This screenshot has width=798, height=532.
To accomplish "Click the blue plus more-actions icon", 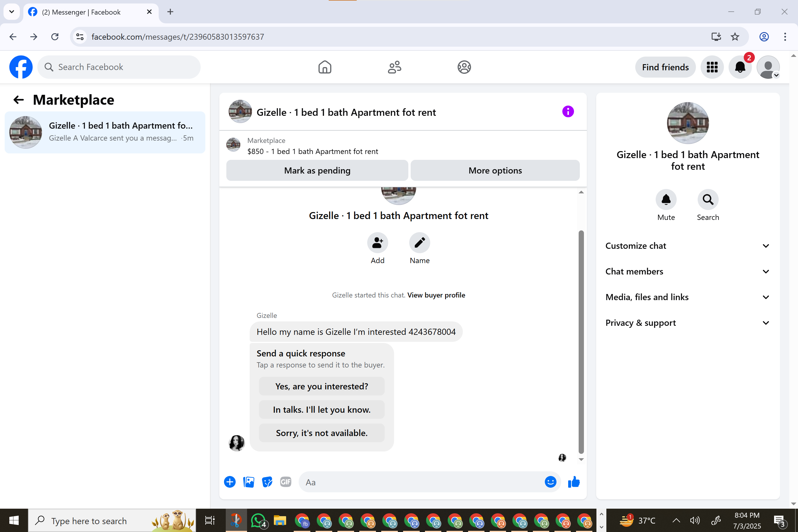I will click(230, 482).
